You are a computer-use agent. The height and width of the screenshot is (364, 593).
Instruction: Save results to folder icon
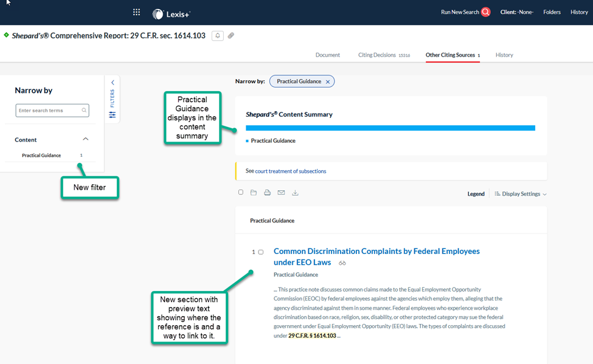(x=254, y=193)
